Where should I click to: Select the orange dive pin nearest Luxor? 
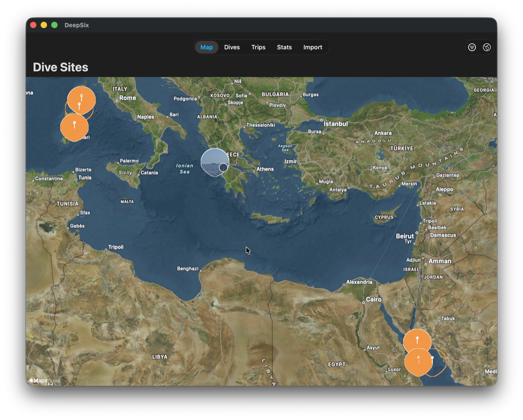click(x=418, y=362)
